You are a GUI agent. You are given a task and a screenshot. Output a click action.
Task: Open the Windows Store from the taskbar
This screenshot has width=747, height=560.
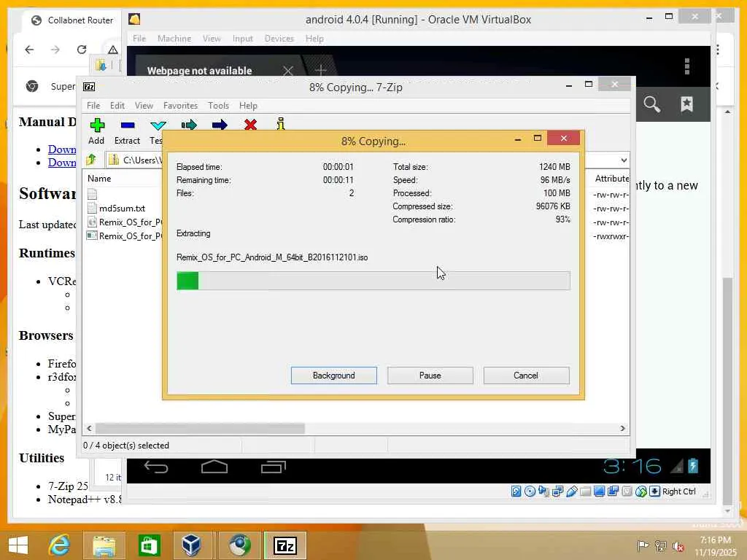click(149, 545)
